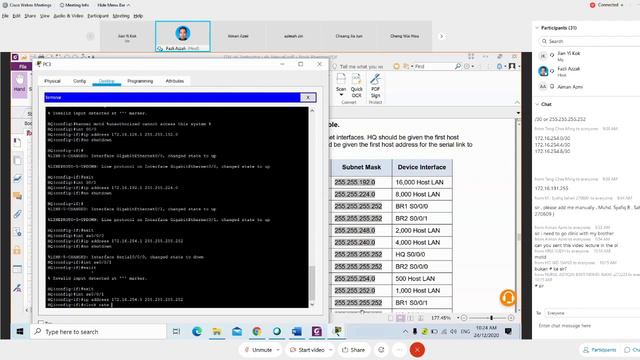Switch to Programming tab in PC3 window
This screenshot has height=360, width=640.
(x=140, y=81)
